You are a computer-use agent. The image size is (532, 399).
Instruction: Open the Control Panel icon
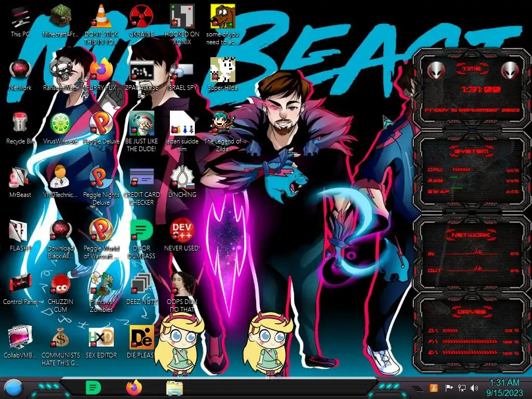20,289
